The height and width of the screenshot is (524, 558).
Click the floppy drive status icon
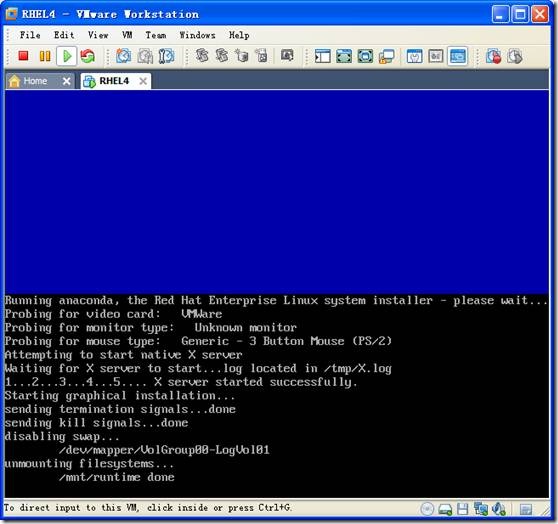coord(463,509)
